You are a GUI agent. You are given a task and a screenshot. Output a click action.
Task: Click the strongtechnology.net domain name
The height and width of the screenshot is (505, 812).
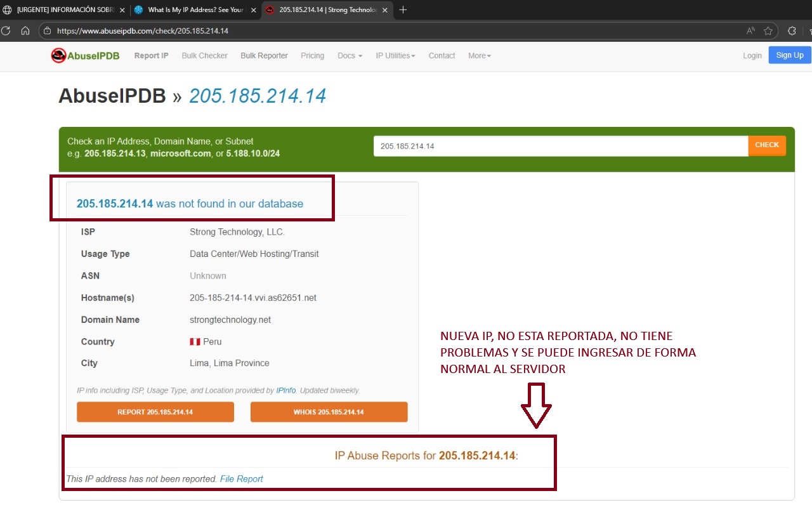pos(230,320)
